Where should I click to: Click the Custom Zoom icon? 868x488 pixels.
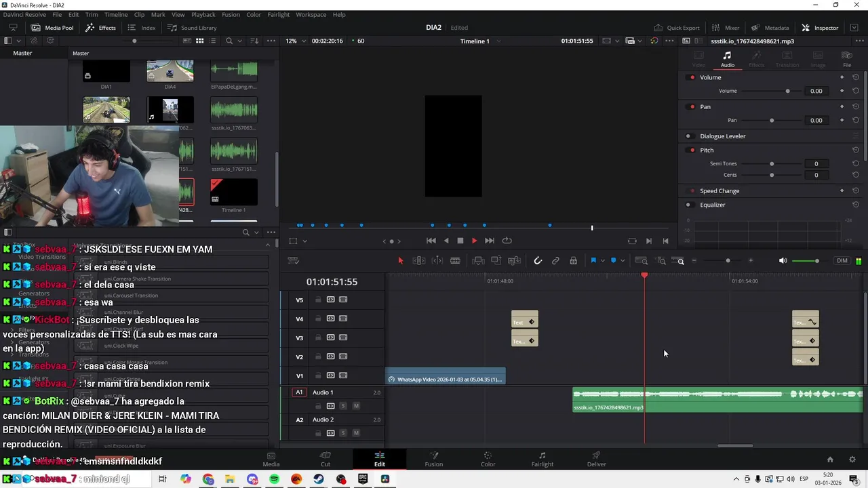pyautogui.click(x=679, y=261)
